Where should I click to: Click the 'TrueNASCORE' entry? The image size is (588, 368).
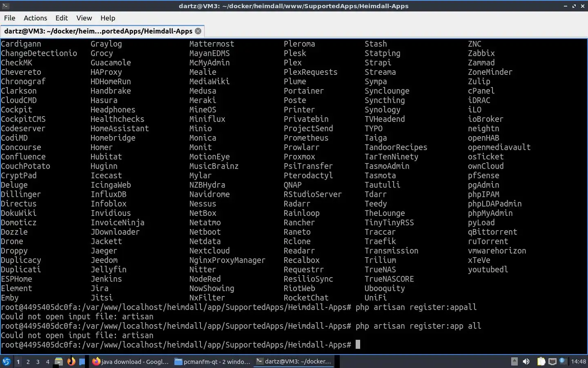click(389, 279)
